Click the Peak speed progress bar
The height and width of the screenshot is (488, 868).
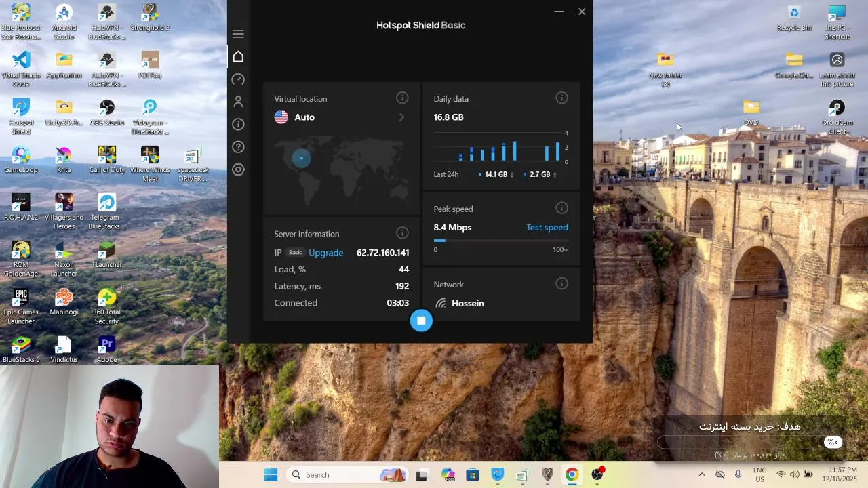click(x=501, y=241)
